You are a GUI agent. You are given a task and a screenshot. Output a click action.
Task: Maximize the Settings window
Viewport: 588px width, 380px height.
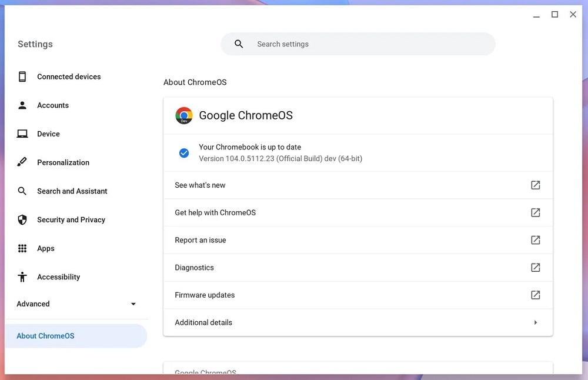(554, 15)
